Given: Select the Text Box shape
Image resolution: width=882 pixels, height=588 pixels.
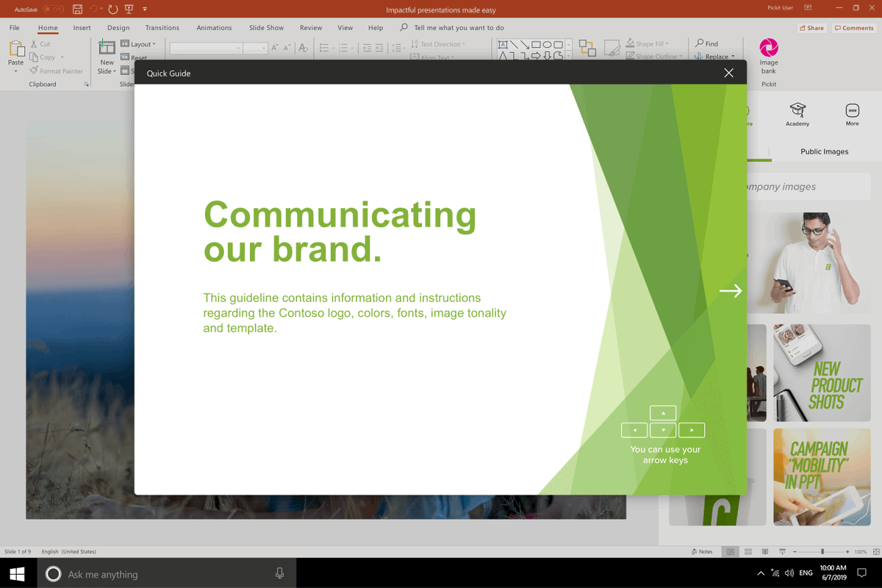Looking at the screenshot, I should pyautogui.click(x=503, y=45).
